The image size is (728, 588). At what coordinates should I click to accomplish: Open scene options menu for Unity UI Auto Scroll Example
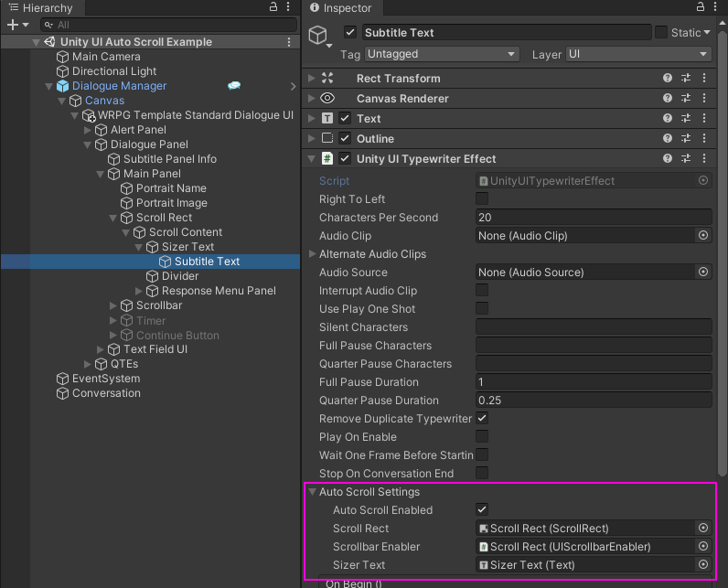click(x=289, y=42)
